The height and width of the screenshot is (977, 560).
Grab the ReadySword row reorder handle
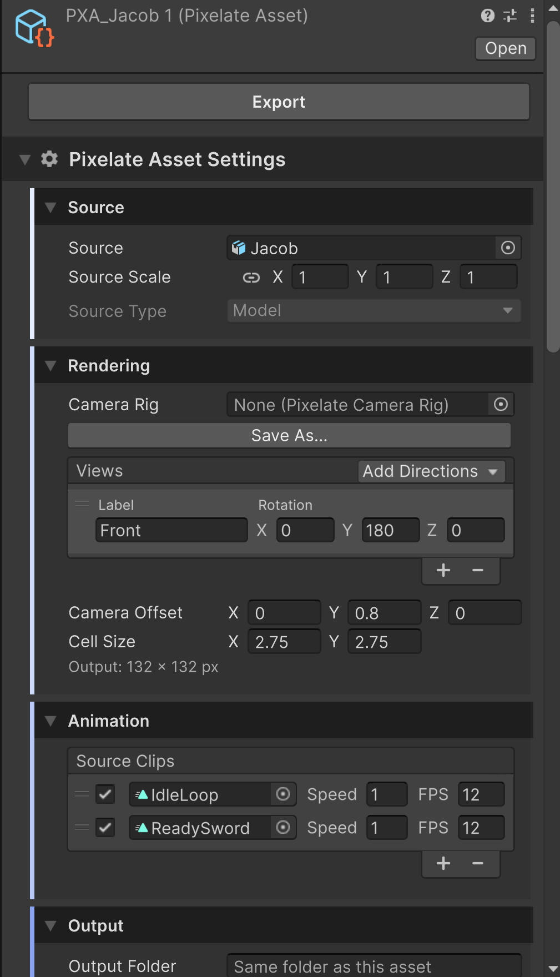tap(82, 828)
